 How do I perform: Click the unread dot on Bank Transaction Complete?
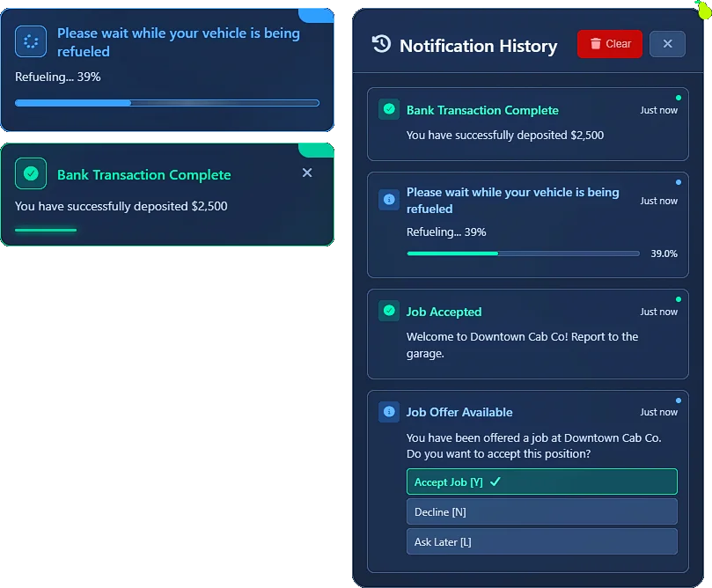coord(677,97)
